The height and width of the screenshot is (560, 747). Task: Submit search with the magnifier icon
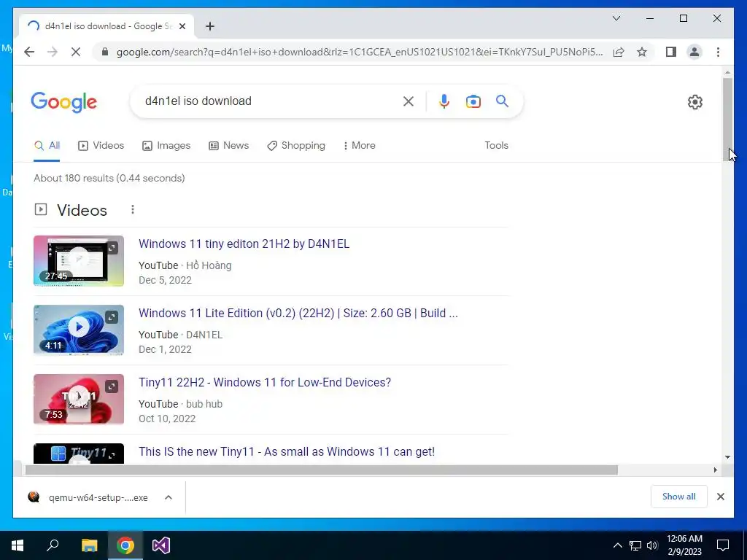[x=502, y=101]
